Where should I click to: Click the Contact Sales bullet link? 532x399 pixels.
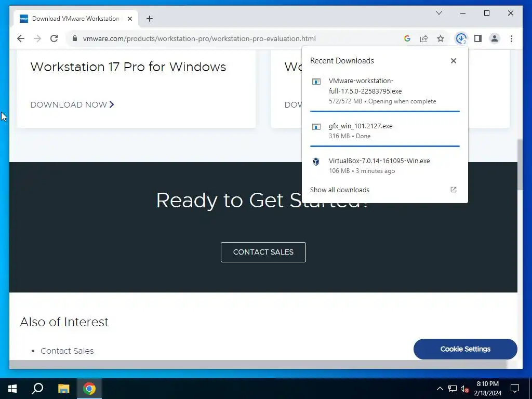click(x=67, y=351)
